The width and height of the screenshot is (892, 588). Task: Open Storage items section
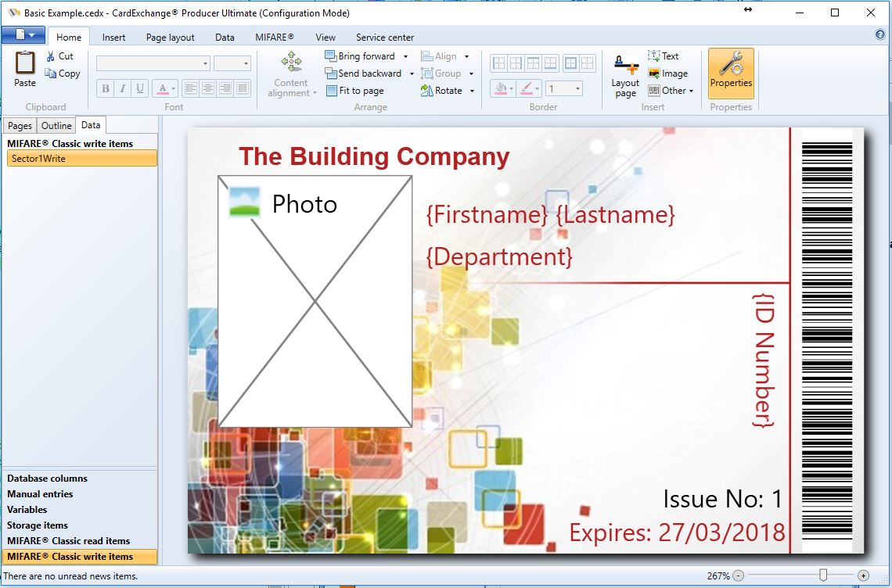tap(38, 525)
